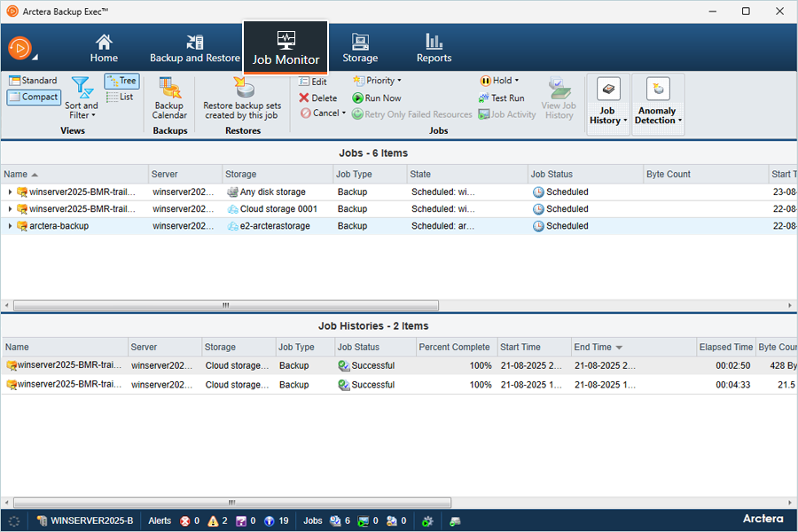This screenshot has width=798, height=532.
Task: Click the job icon beside arctera-backup
Action: coord(22,226)
